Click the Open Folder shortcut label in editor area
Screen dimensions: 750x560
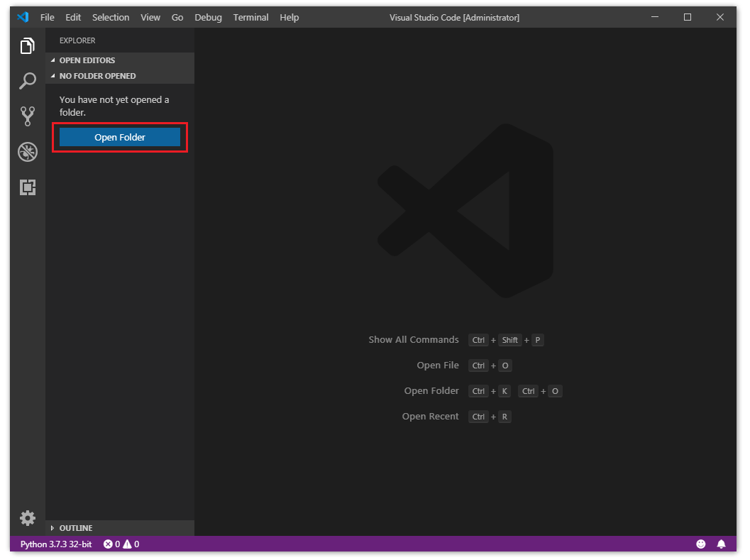point(431,391)
